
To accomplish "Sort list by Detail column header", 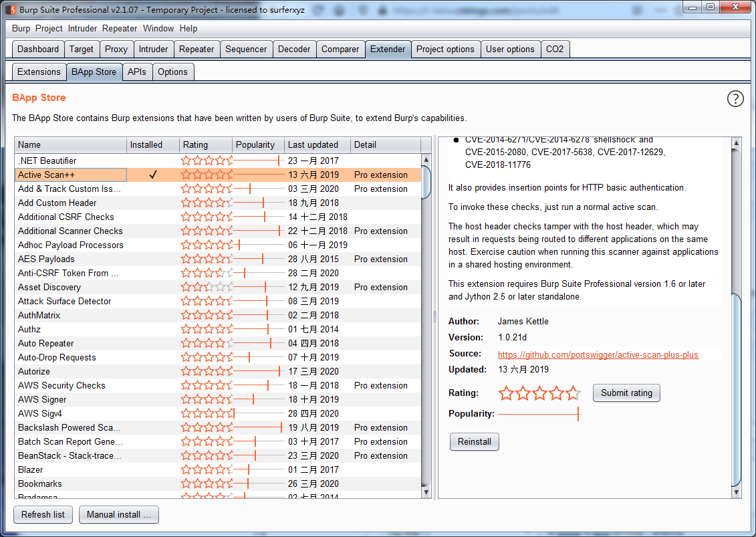I will pyautogui.click(x=385, y=144).
